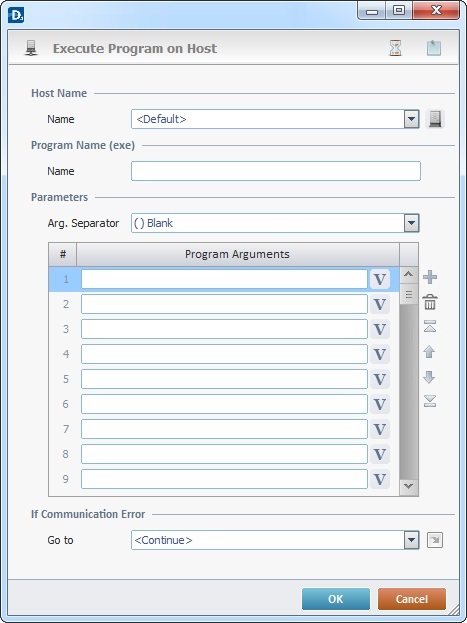The width and height of the screenshot is (467, 623).
Task: Click the Cancel button
Action: [x=412, y=599]
